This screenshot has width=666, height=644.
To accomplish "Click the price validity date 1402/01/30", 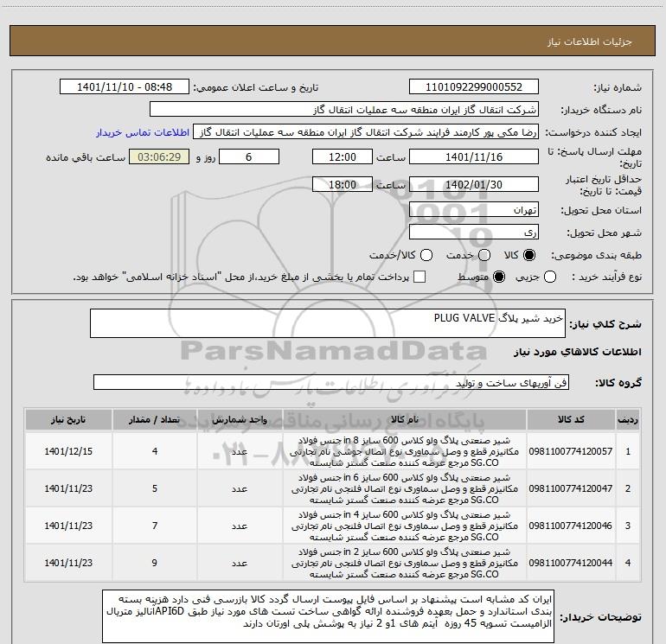I will click(474, 184).
